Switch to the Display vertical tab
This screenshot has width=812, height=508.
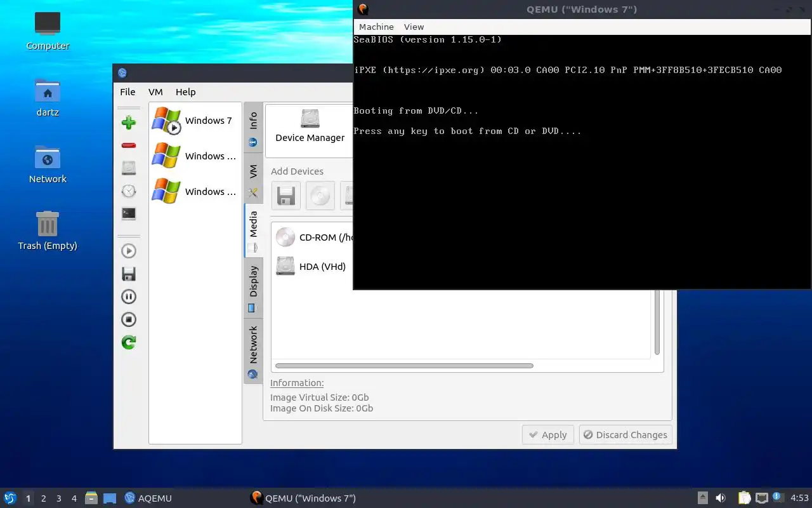pyautogui.click(x=253, y=287)
